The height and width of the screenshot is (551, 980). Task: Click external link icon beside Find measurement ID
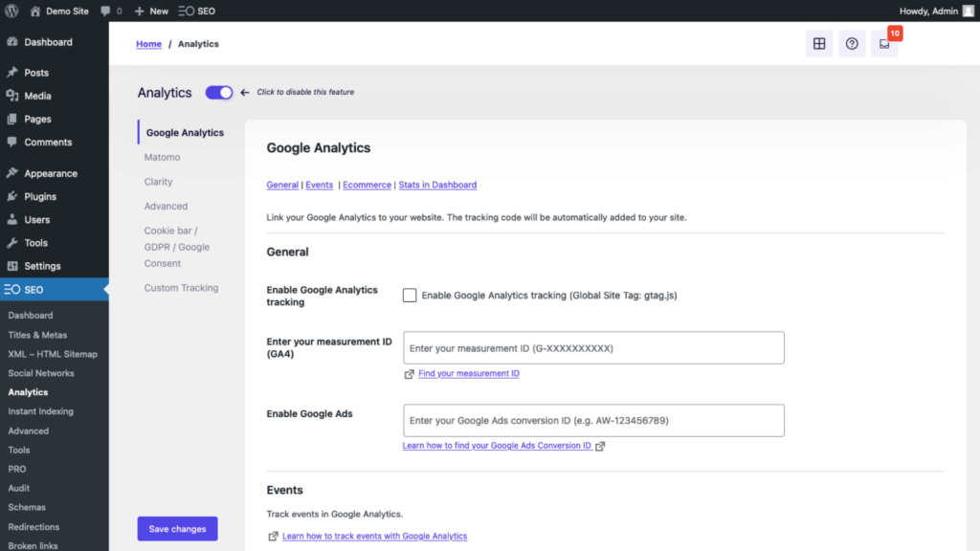point(409,374)
